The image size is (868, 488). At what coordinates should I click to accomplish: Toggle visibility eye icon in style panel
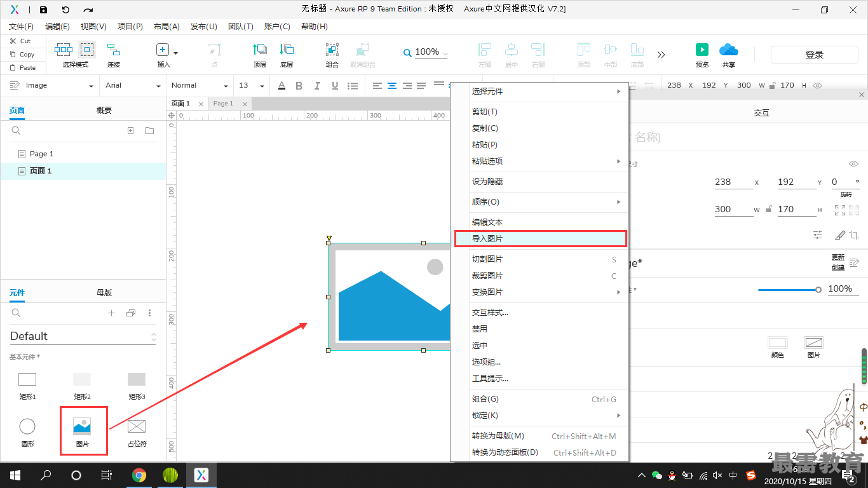tap(853, 164)
